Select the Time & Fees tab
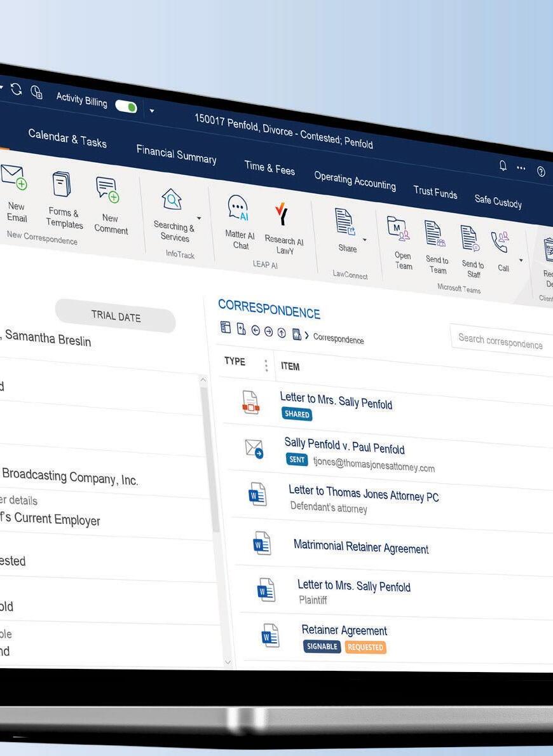The image size is (553, 756). pos(270,168)
